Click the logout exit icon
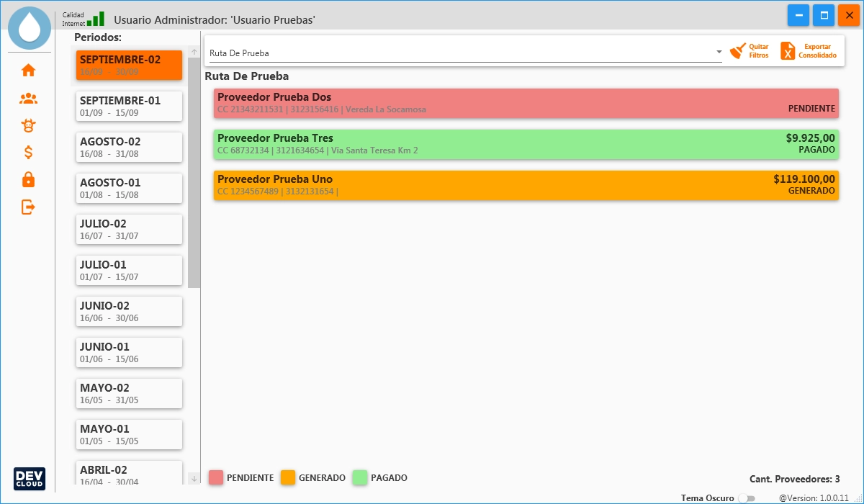Image resolution: width=864 pixels, height=504 pixels. (28, 207)
